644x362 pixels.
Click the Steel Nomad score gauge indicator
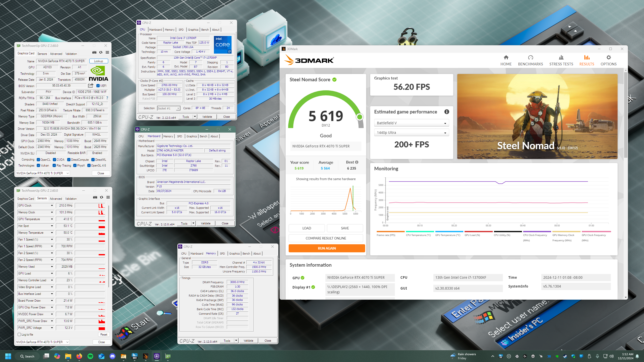pyautogui.click(x=360, y=117)
